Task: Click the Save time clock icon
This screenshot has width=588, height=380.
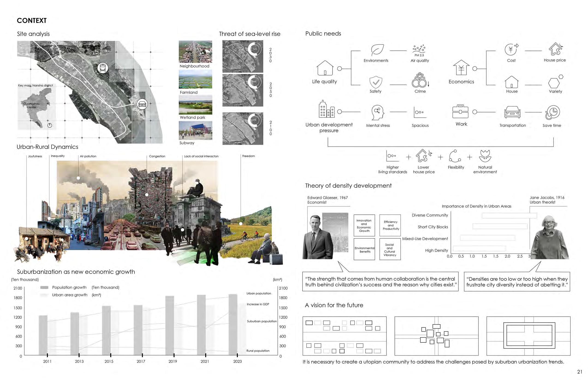Action: 553,112
